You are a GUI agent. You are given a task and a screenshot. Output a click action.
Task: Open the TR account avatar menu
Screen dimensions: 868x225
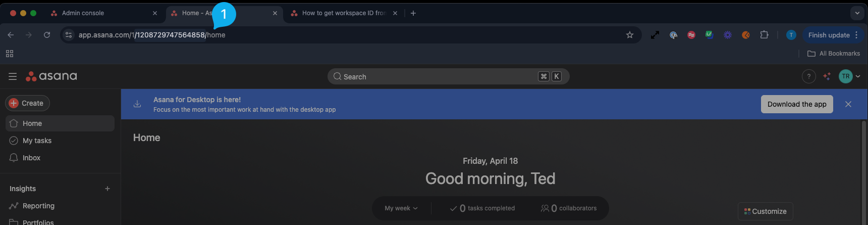coord(849,76)
